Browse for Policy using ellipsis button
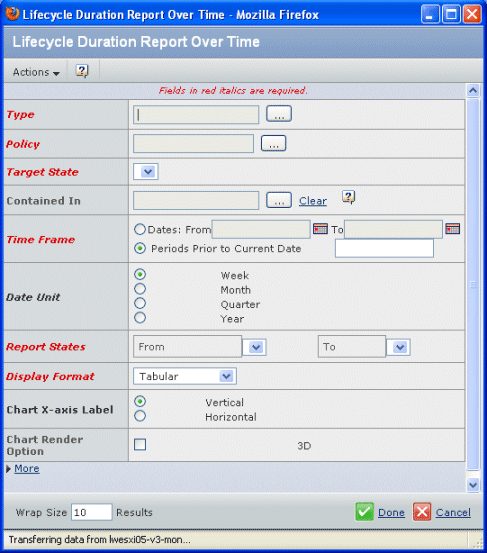This screenshot has width=487, height=553. tap(273, 143)
